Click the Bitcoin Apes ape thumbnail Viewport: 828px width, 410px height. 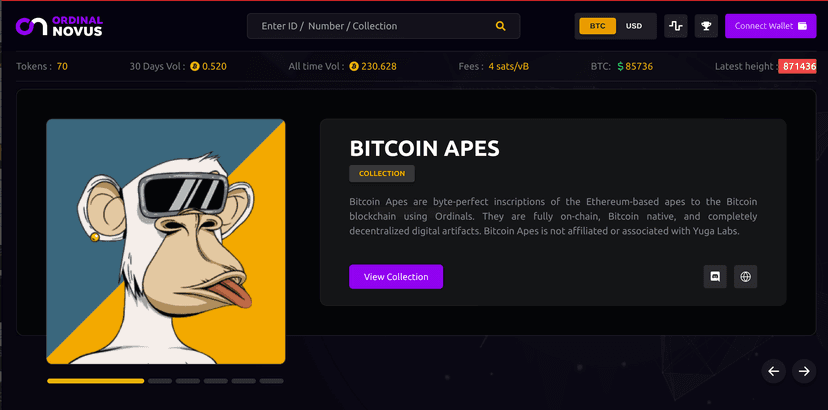tap(166, 241)
